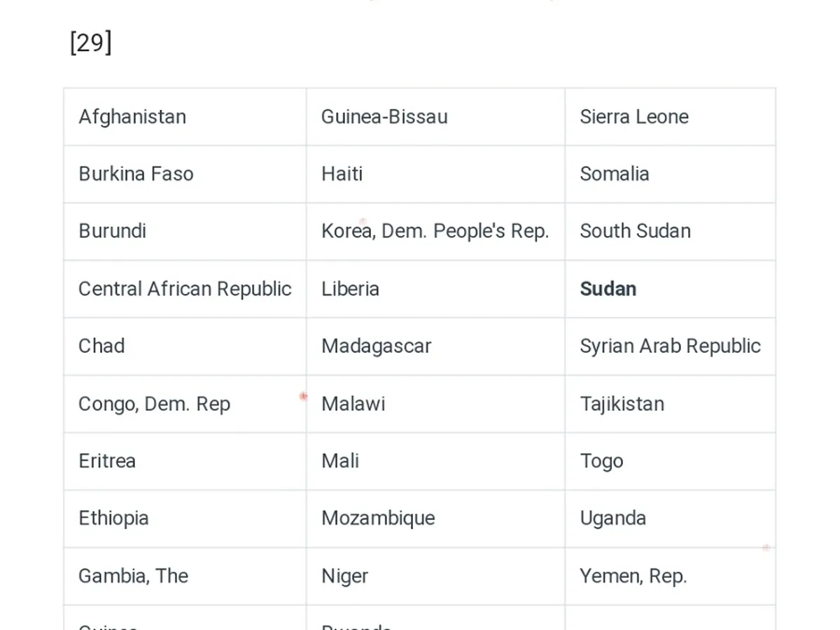Click the [29] footnote reference
The height and width of the screenshot is (630, 840).
coord(91,43)
